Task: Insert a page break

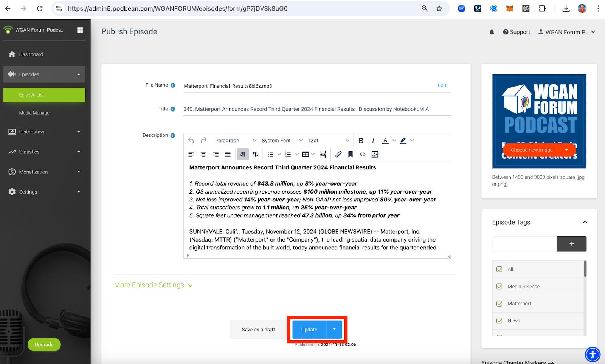Action: point(323,154)
